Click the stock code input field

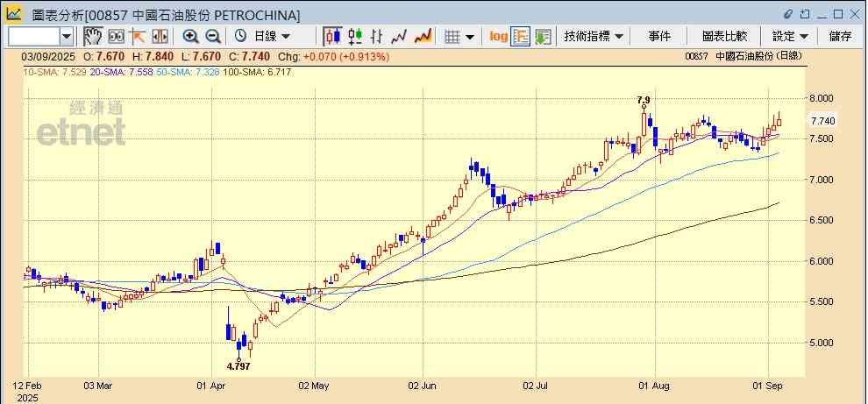(x=33, y=37)
